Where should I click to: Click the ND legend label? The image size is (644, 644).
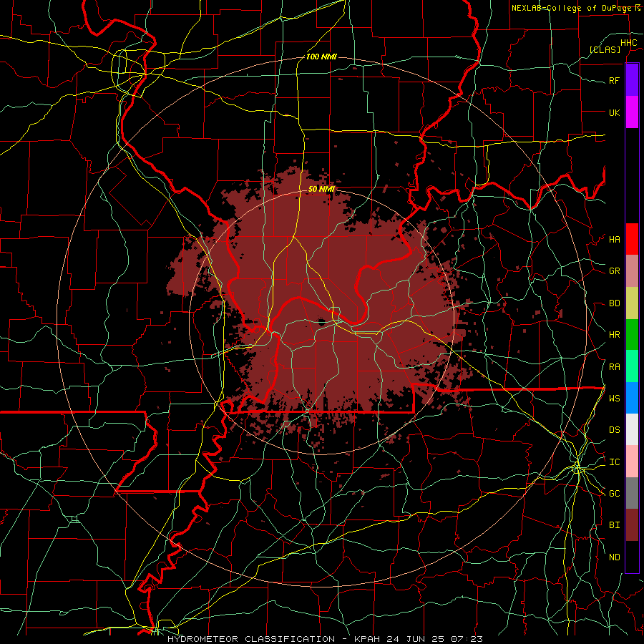[614, 557]
